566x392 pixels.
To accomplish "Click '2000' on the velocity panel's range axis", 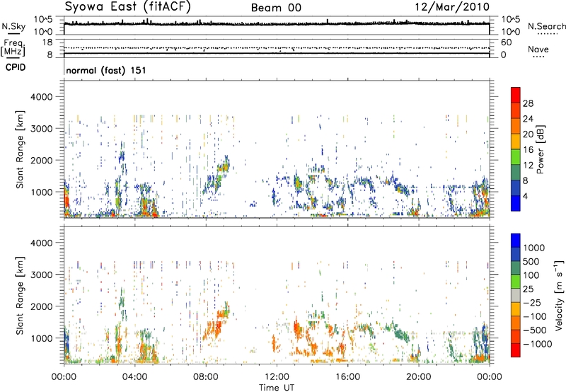I will pos(42,306).
